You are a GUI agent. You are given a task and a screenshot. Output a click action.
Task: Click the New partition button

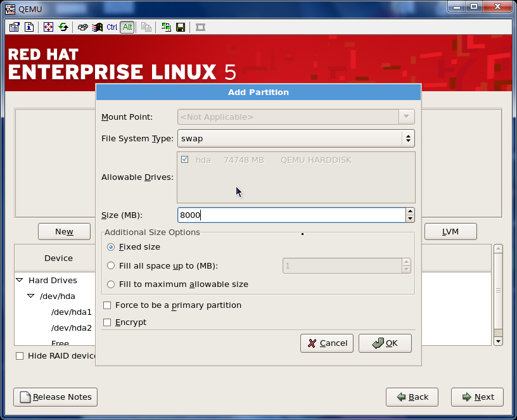pyautogui.click(x=64, y=232)
